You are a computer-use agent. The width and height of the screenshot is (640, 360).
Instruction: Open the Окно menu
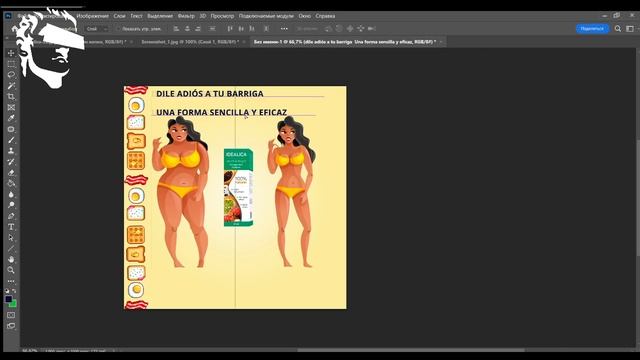coord(304,16)
